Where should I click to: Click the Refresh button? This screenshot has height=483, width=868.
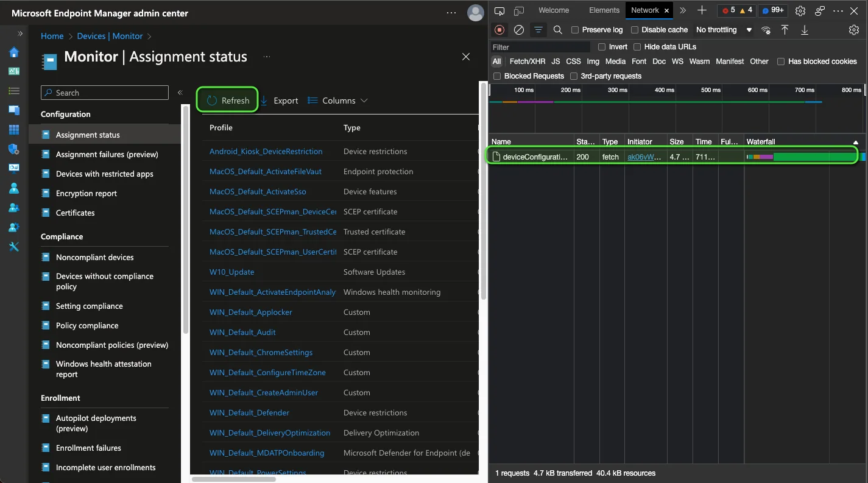pos(228,100)
